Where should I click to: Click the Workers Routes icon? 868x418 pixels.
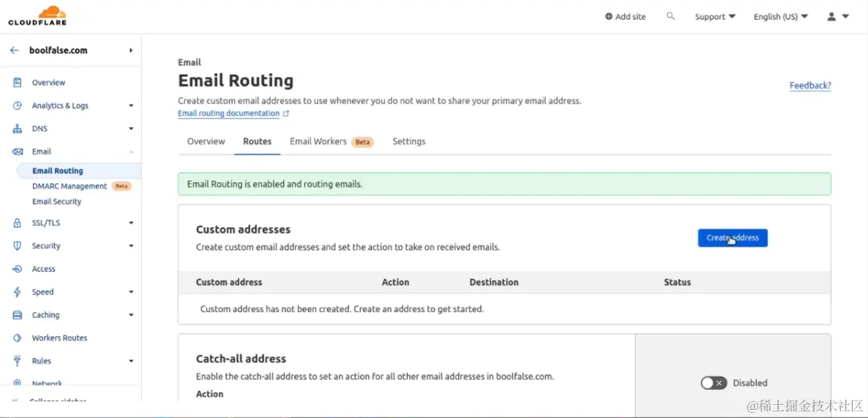coord(17,338)
